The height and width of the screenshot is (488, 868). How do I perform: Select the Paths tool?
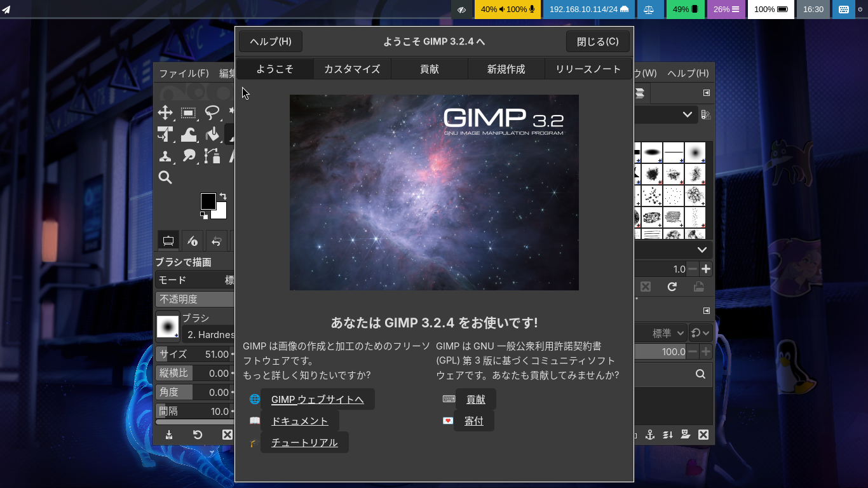coord(212,156)
